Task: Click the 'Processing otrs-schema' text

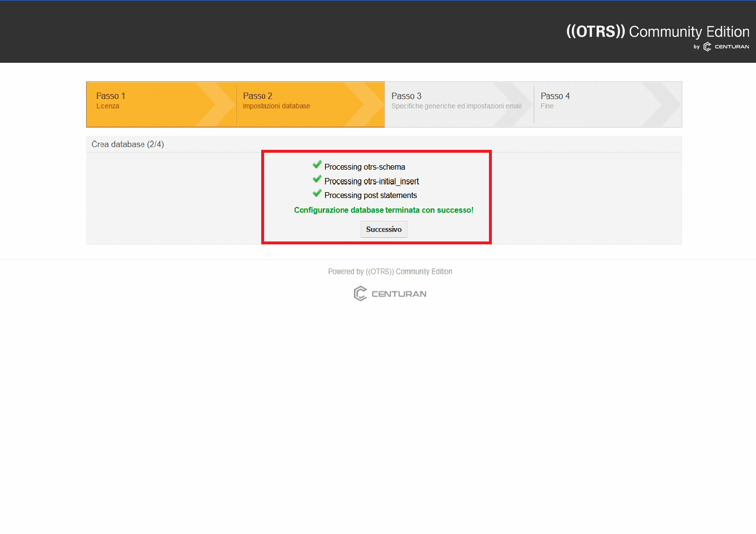Action: point(365,167)
